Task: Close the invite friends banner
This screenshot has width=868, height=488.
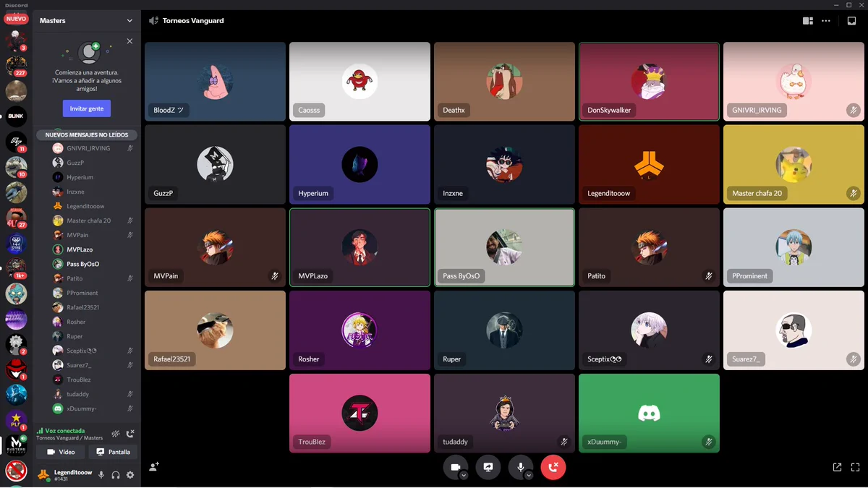Action: coord(129,41)
